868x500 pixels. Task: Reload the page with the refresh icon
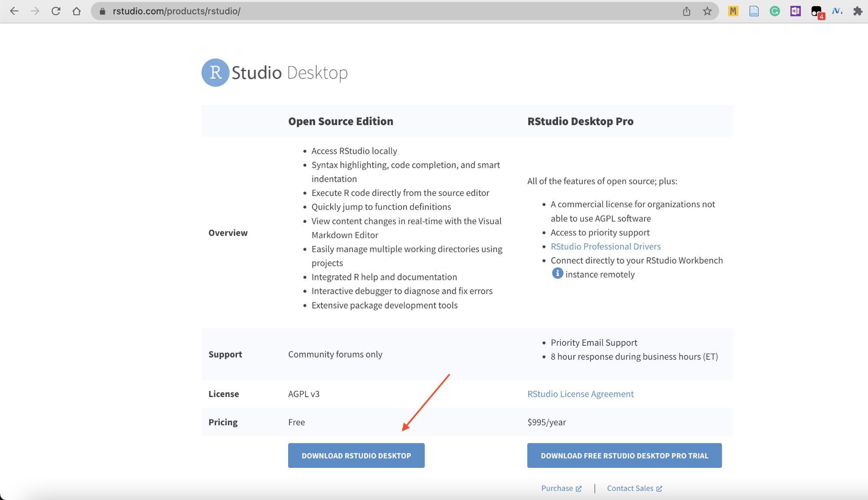click(x=56, y=11)
